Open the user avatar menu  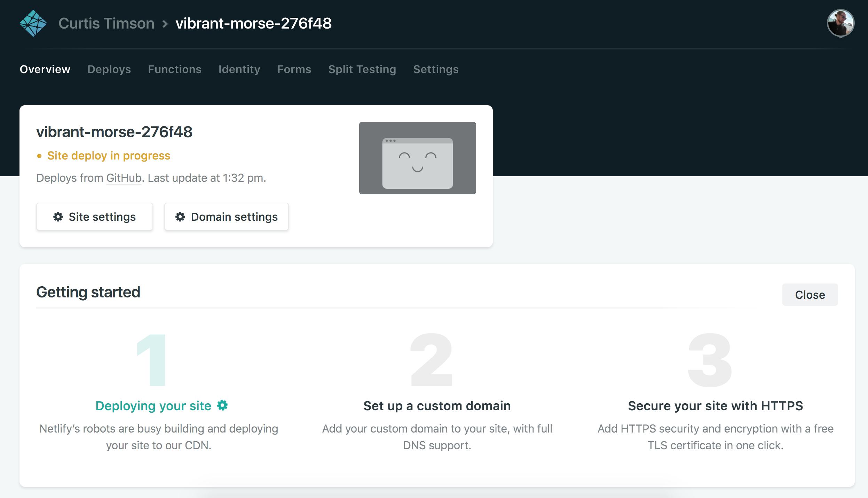(x=840, y=23)
